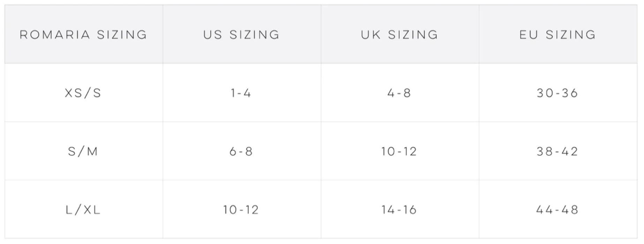
Task: Click the word ROMARIA in the header
Action: tap(55, 35)
